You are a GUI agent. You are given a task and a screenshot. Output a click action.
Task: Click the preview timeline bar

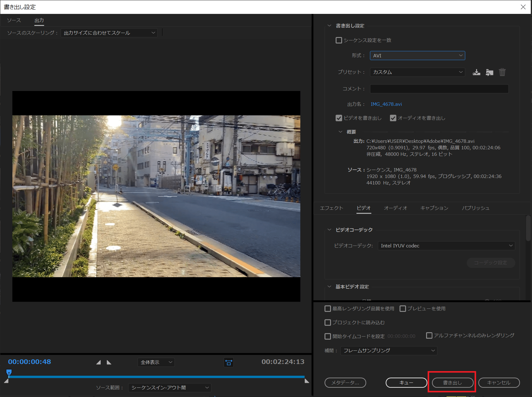click(x=157, y=377)
